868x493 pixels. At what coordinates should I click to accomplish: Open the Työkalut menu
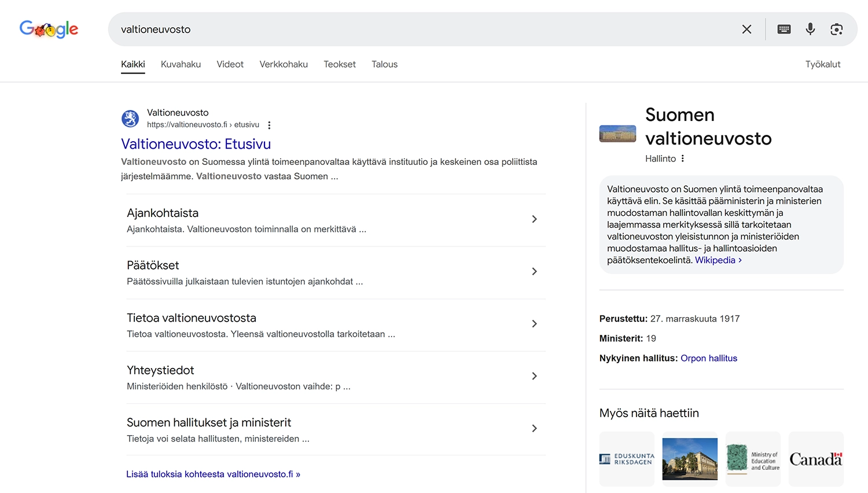823,64
